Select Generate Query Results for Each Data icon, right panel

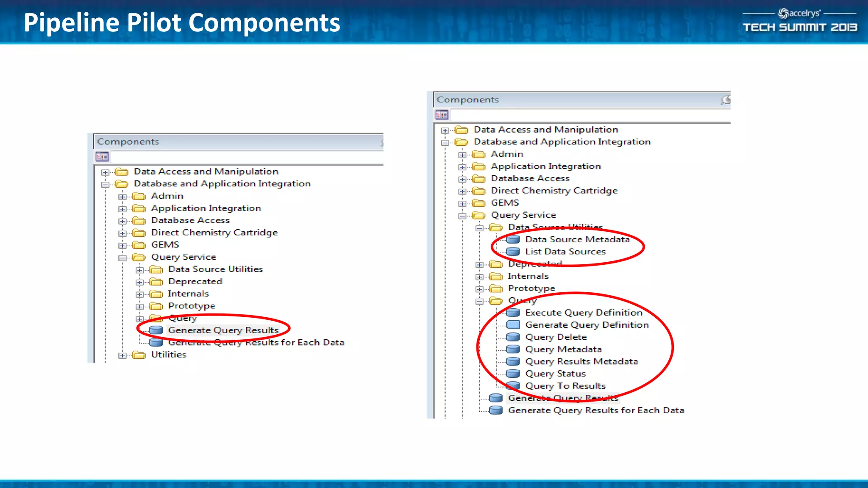coord(496,410)
